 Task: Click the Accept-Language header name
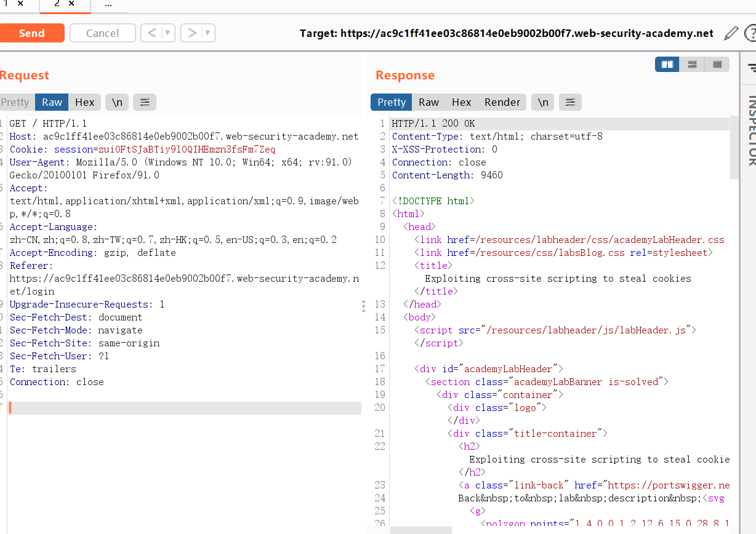click(51, 227)
